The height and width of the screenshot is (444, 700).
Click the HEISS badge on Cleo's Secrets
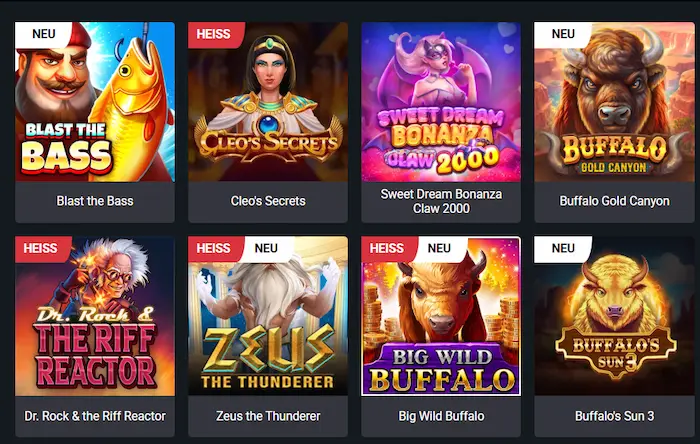click(214, 34)
